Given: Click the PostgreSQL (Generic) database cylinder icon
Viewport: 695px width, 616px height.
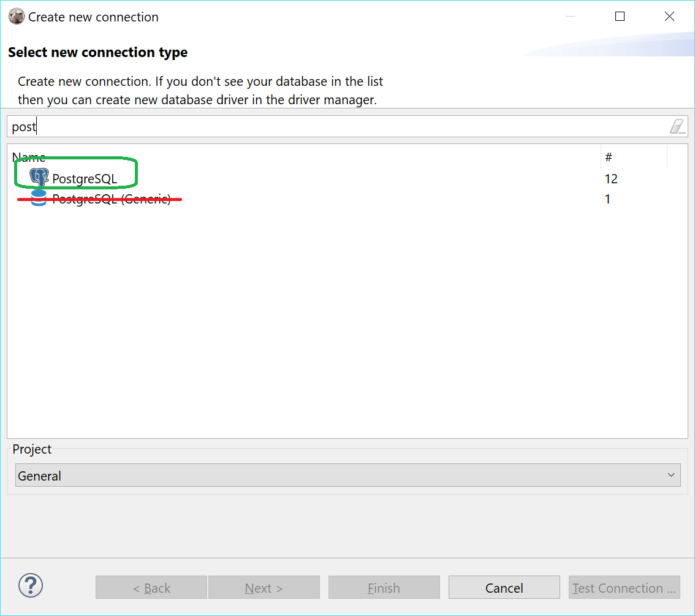Looking at the screenshot, I should 38,197.
